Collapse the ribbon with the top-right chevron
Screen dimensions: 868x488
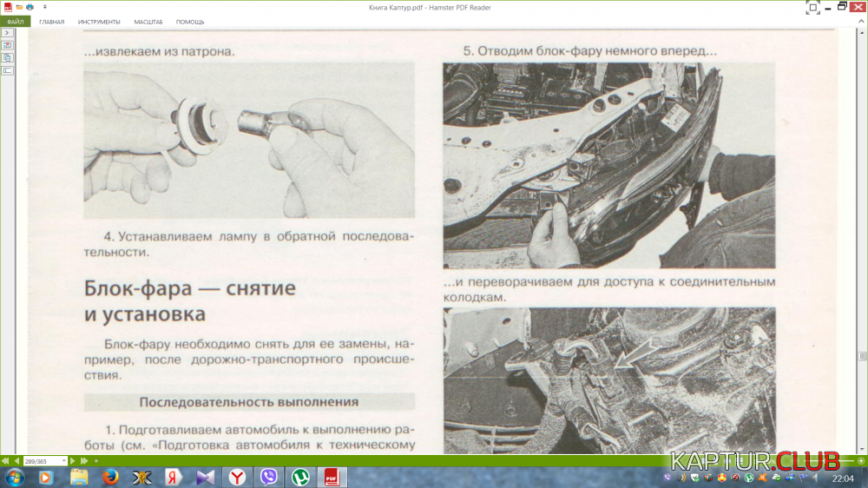[861, 21]
